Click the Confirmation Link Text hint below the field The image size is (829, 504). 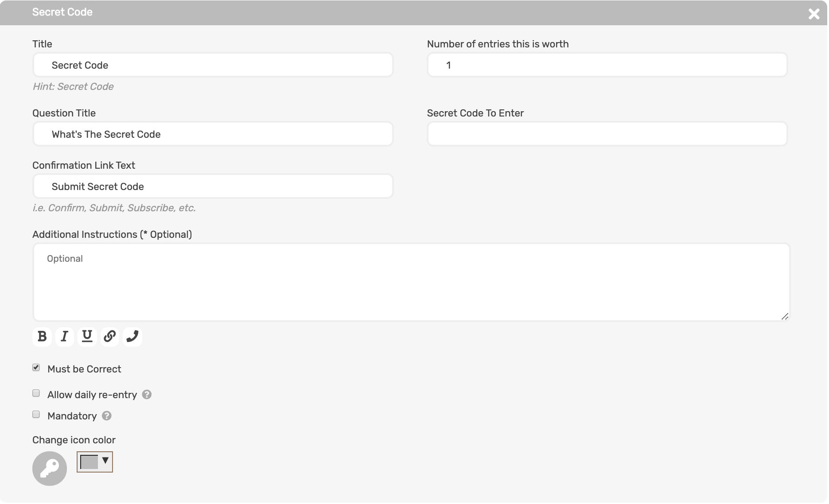[x=114, y=208]
